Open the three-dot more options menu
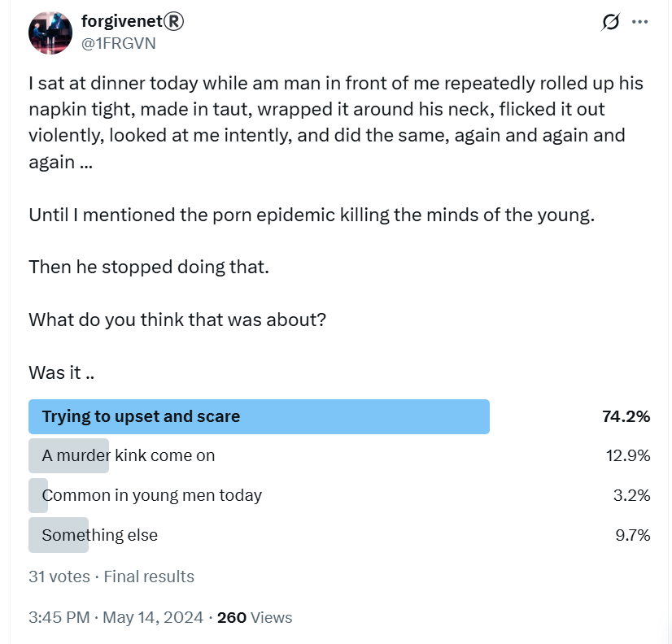This screenshot has width=672, height=644. (x=639, y=21)
